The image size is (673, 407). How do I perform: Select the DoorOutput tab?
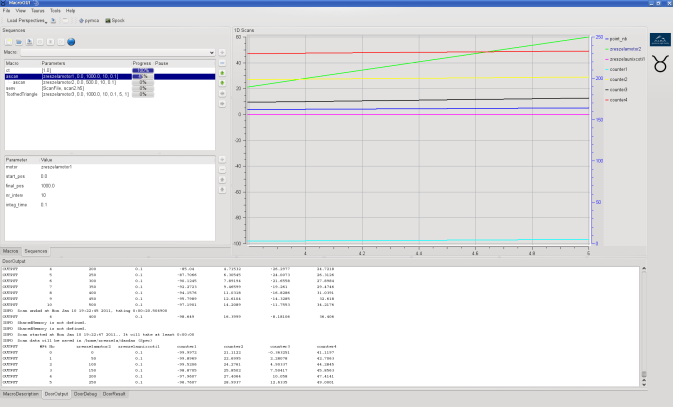tap(56, 394)
